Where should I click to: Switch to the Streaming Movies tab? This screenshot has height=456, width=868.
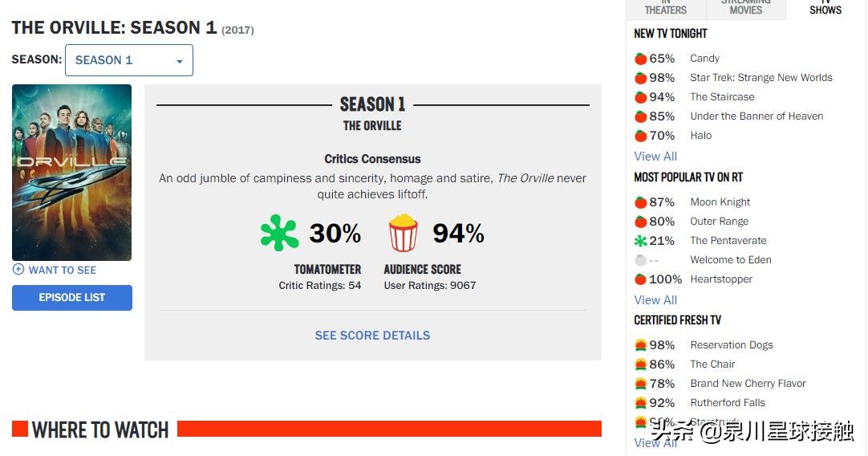(746, 9)
